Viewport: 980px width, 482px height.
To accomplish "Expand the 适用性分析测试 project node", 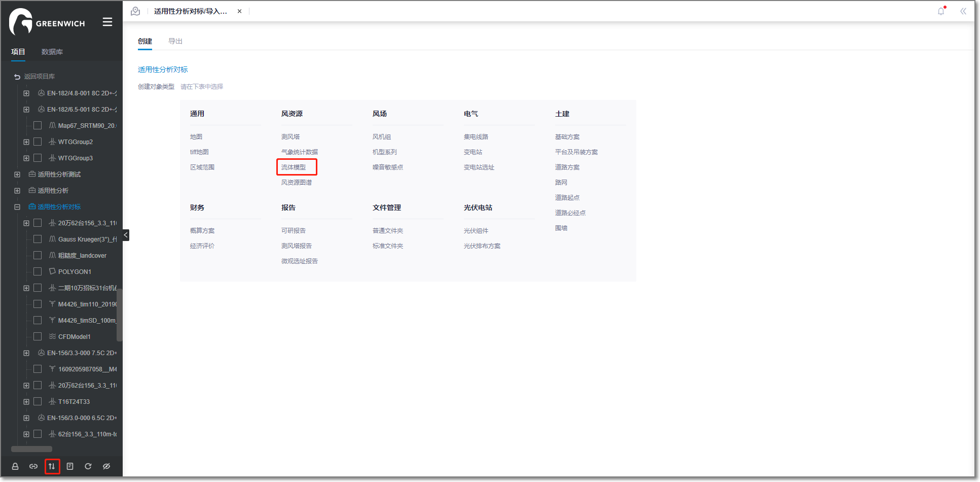I will point(17,175).
